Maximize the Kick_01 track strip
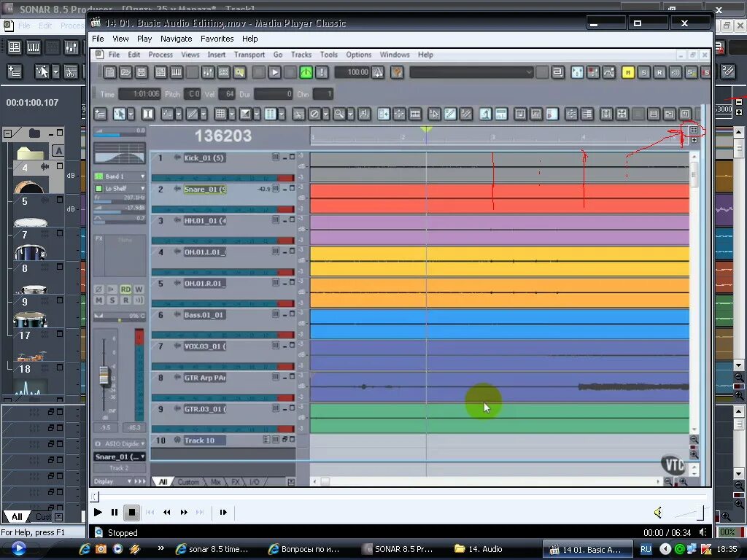Screen dimensions: 747x560 pyautogui.click(x=293, y=157)
